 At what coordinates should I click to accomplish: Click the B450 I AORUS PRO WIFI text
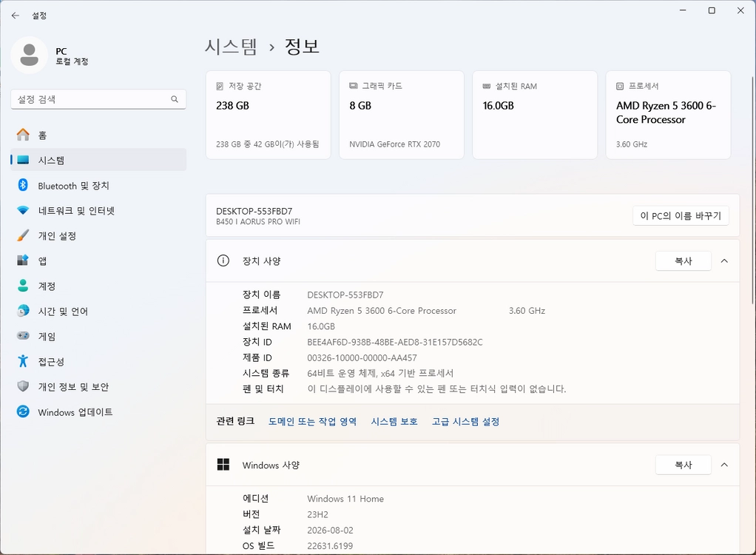click(x=258, y=222)
